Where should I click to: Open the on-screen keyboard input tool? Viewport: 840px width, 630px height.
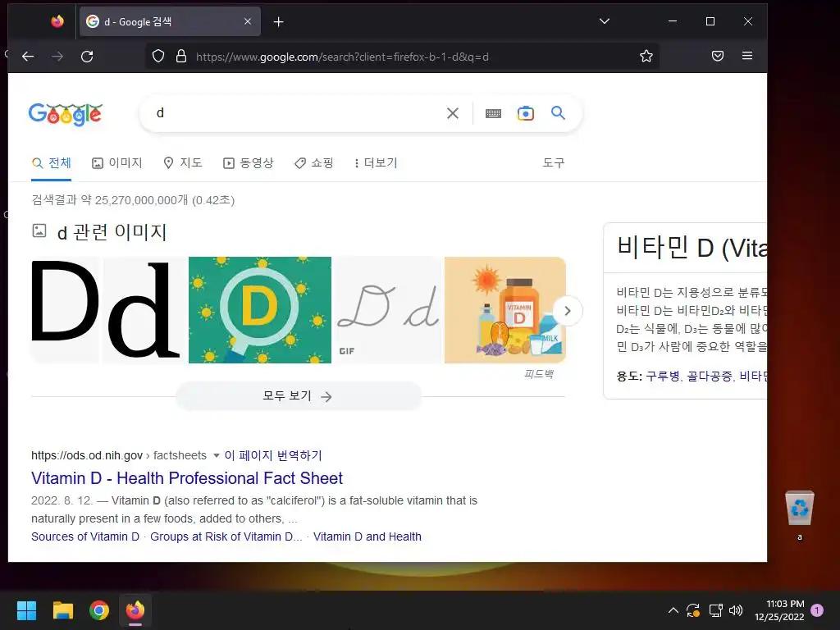[x=493, y=113]
